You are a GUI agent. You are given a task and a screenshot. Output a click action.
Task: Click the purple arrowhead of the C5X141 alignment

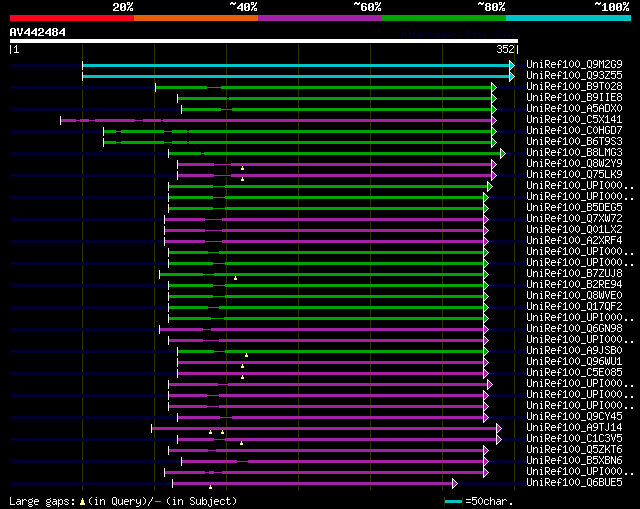point(494,120)
